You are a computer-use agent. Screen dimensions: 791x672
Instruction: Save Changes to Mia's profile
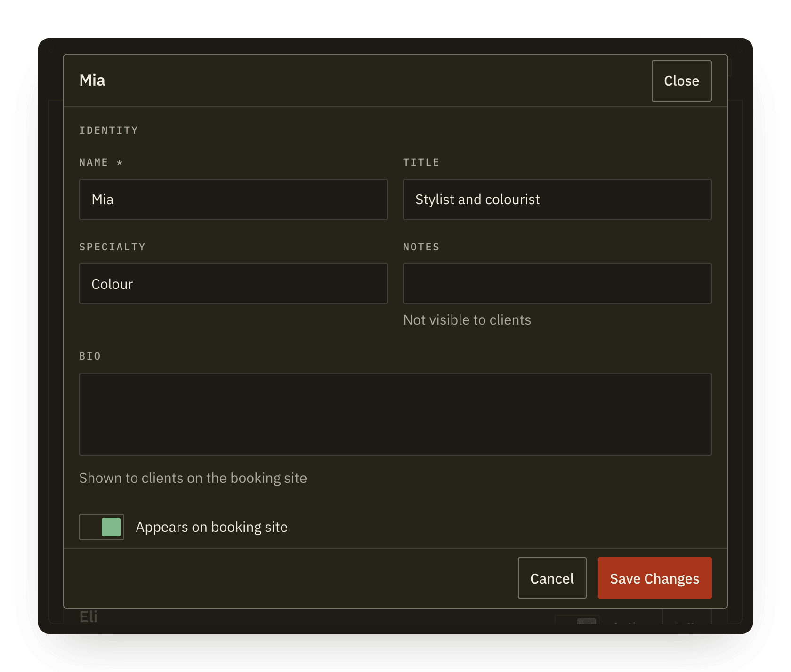pyautogui.click(x=654, y=578)
